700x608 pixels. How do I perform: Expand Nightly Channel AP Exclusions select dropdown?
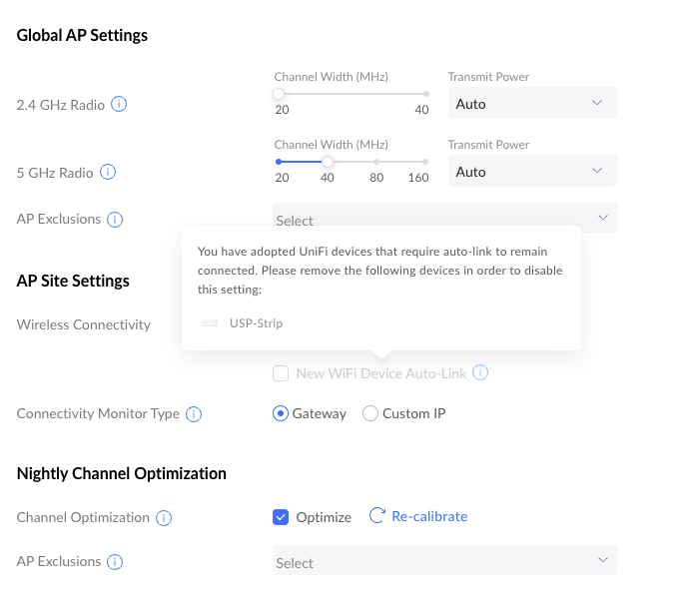tap(444, 560)
